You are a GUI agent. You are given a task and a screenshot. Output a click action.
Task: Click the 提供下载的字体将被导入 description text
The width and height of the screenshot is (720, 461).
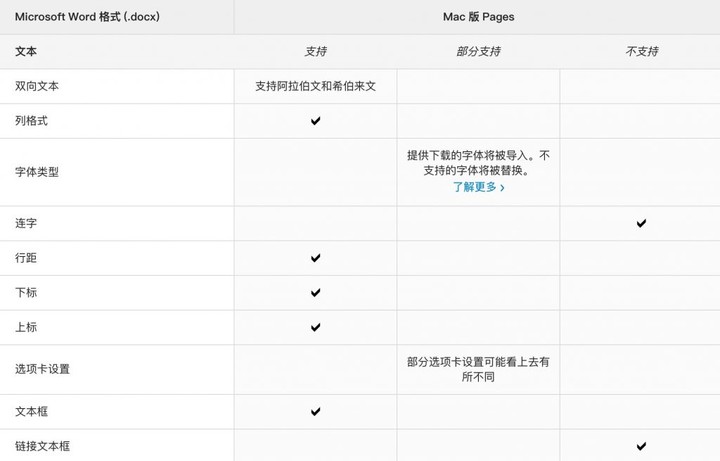[x=478, y=163]
